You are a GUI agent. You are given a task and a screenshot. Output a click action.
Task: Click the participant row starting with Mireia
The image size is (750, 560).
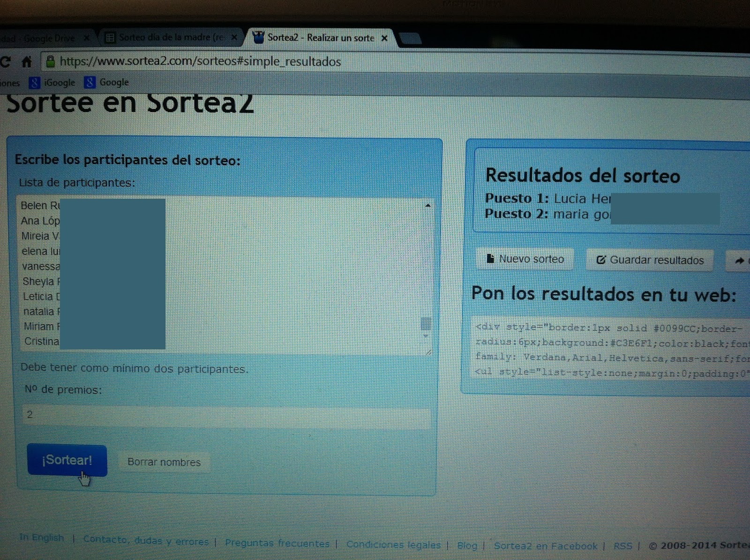[40, 236]
